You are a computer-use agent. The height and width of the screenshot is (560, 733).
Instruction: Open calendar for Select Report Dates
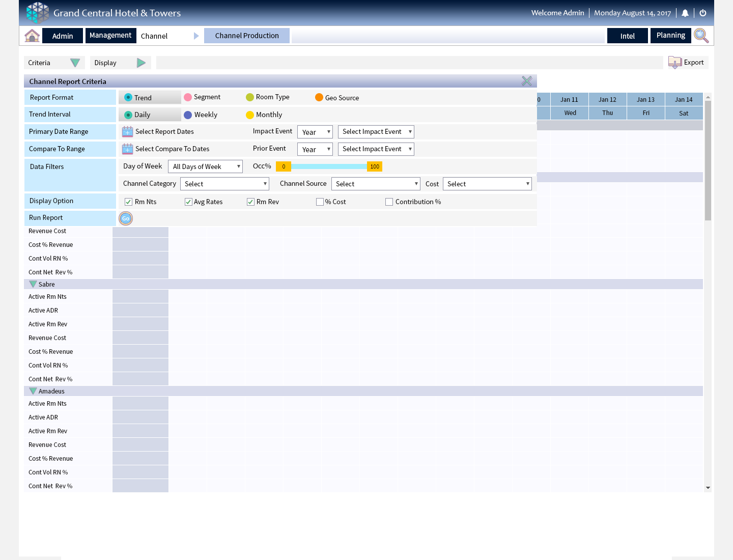(x=127, y=132)
